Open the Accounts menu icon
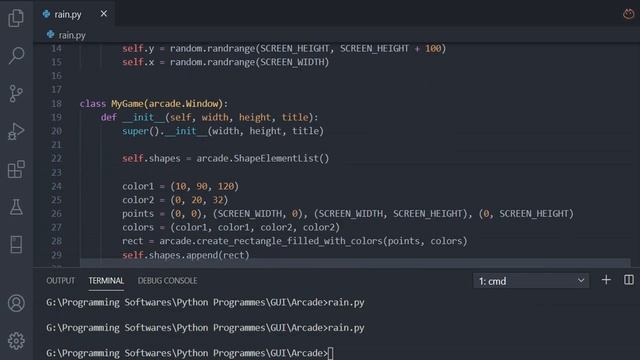640x360 pixels. [x=16, y=303]
